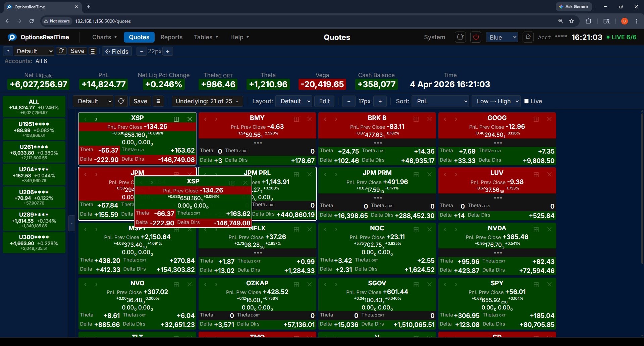Click the Vega value -20,419.65
644x346 pixels.
322,84
